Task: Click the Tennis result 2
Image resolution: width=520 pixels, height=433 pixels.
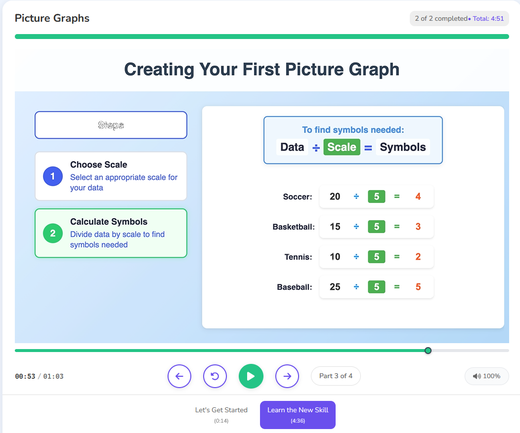Action: click(418, 257)
